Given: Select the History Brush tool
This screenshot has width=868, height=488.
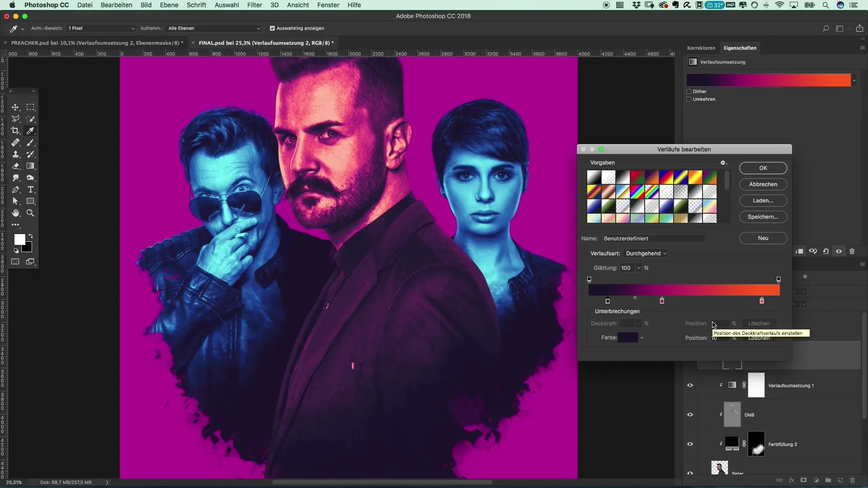Looking at the screenshot, I should pos(30,154).
